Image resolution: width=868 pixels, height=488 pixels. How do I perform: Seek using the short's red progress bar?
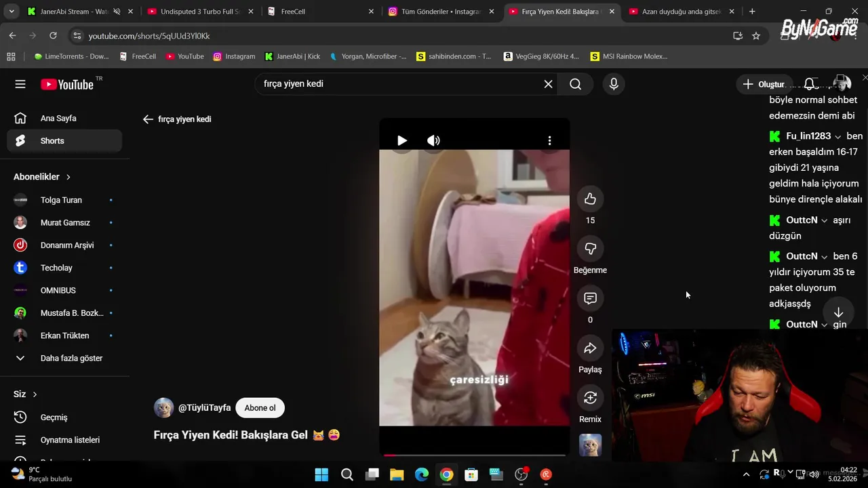tap(474, 455)
